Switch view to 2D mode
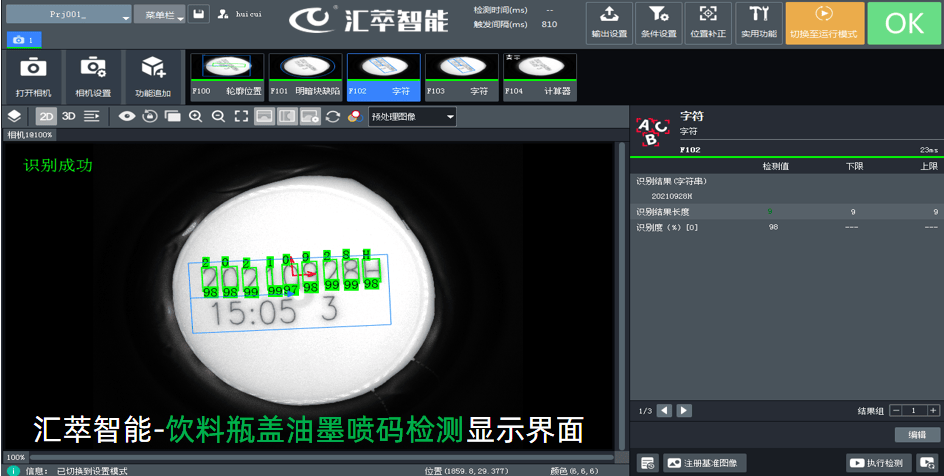The width and height of the screenshot is (944, 476). [x=46, y=116]
